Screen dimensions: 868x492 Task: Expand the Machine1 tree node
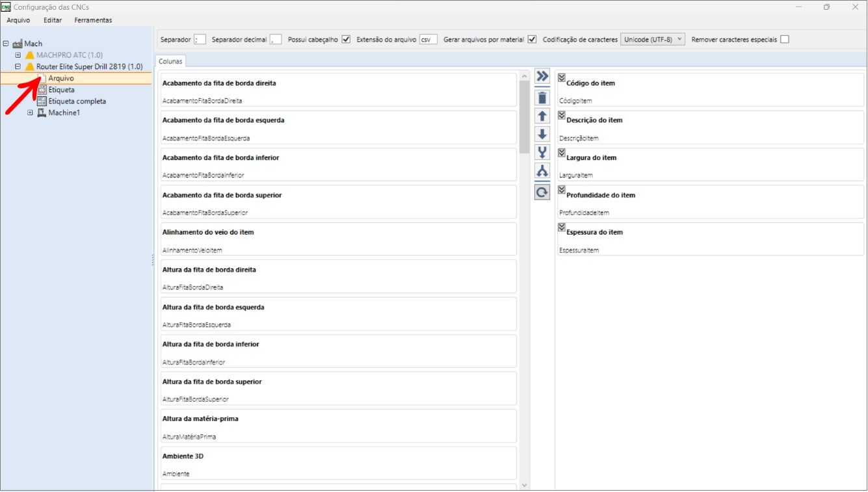point(30,113)
